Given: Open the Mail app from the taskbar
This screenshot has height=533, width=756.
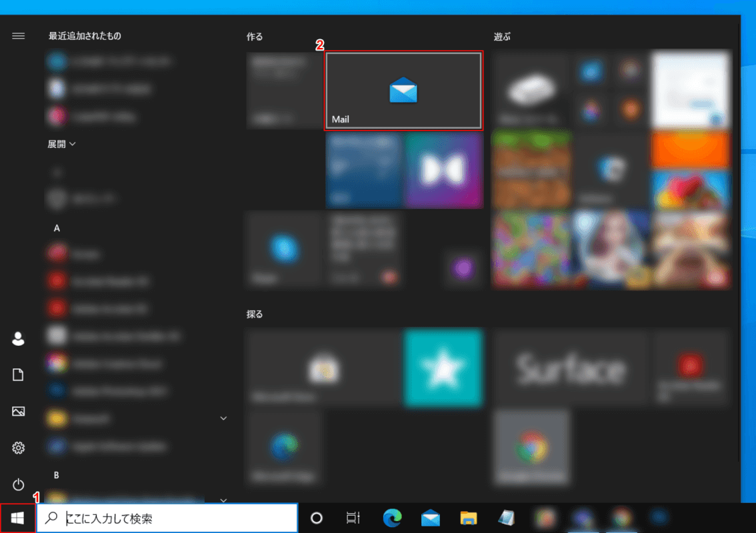Looking at the screenshot, I should click(431, 518).
